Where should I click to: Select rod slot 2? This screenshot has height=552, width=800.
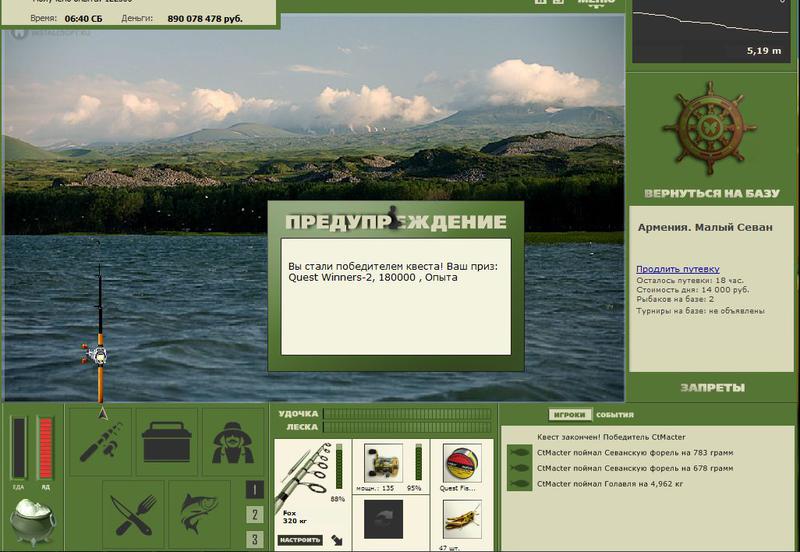click(255, 514)
